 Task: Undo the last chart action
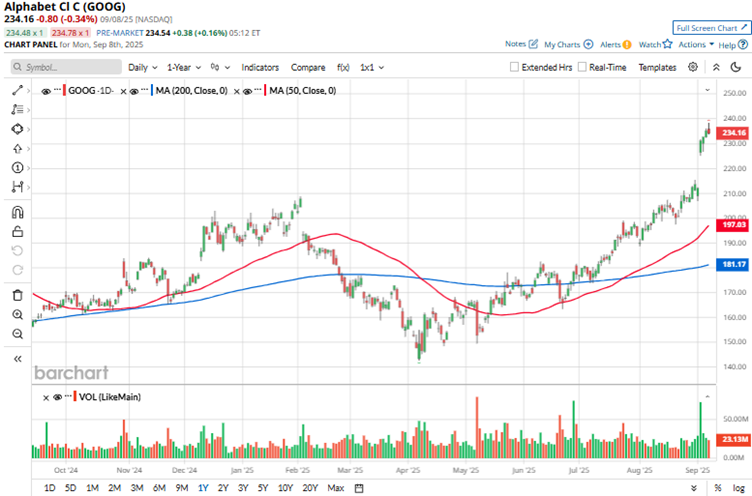(17, 251)
